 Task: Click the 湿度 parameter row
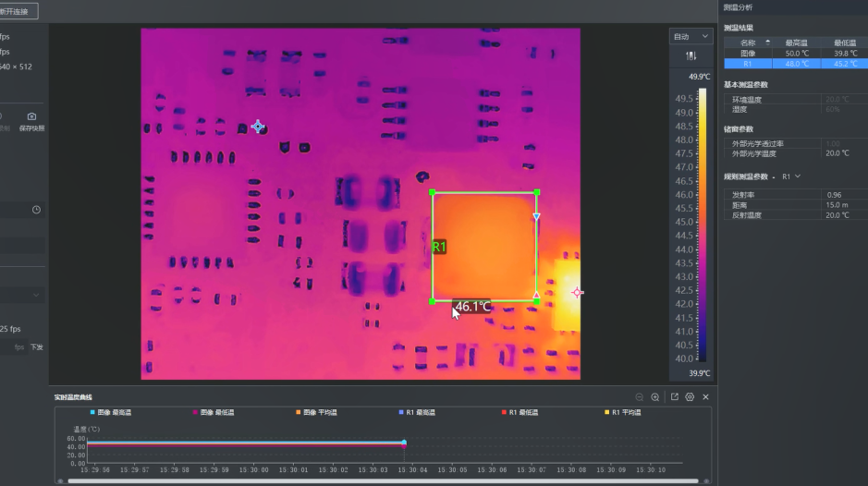[796, 110]
